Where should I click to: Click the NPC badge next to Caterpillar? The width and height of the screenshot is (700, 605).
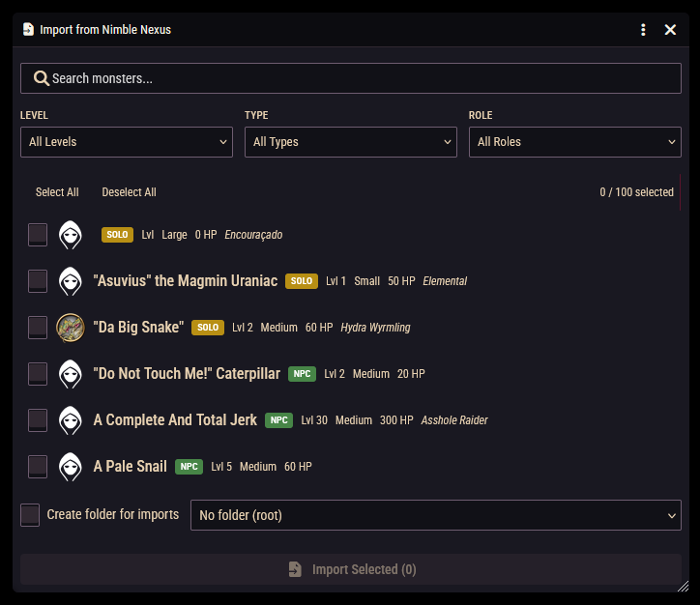pos(303,374)
